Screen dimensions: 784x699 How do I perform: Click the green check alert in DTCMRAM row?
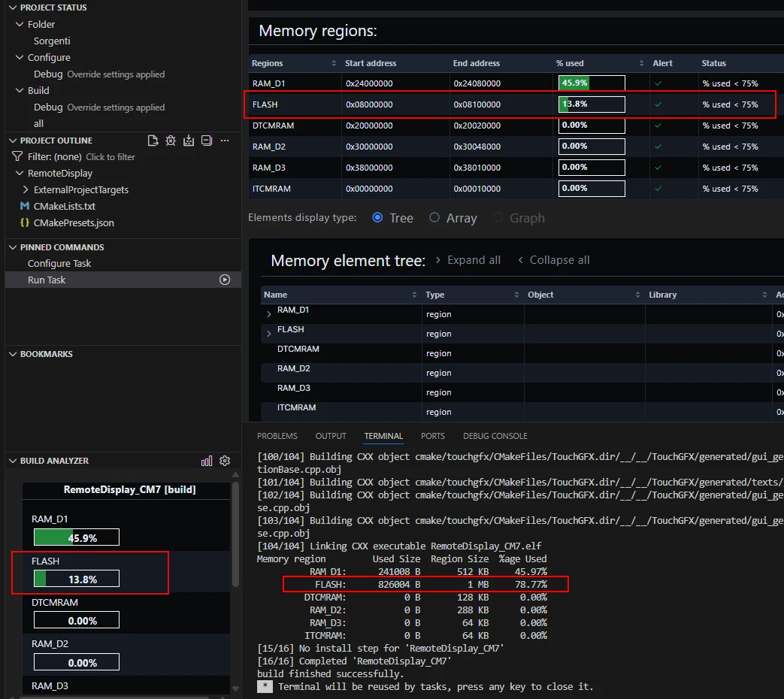point(658,126)
